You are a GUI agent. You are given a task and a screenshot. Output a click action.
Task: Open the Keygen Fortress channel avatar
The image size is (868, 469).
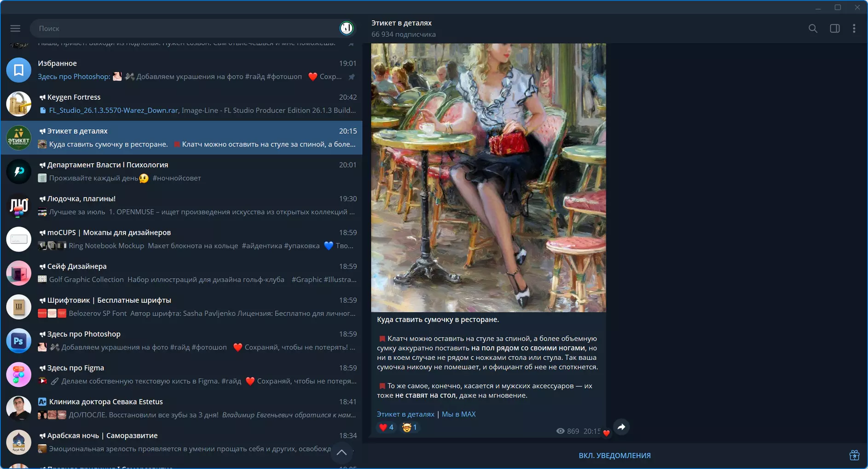pos(18,104)
